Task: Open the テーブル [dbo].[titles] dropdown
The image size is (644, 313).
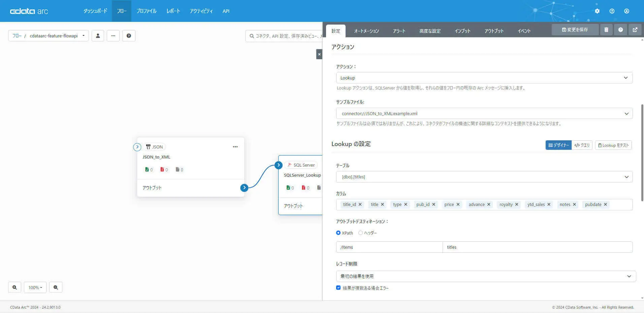Action: pyautogui.click(x=484, y=177)
